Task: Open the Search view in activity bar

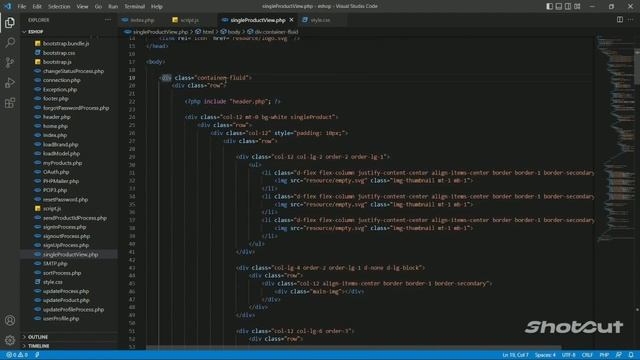Action: (10, 42)
